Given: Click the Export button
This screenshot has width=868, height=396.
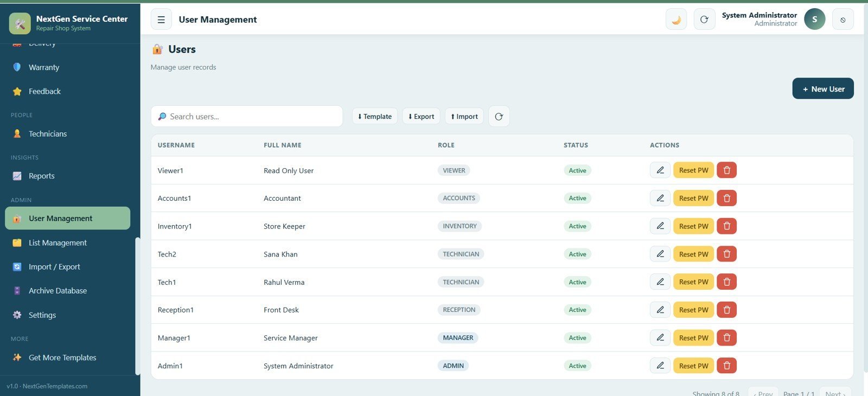Looking at the screenshot, I should 421,116.
